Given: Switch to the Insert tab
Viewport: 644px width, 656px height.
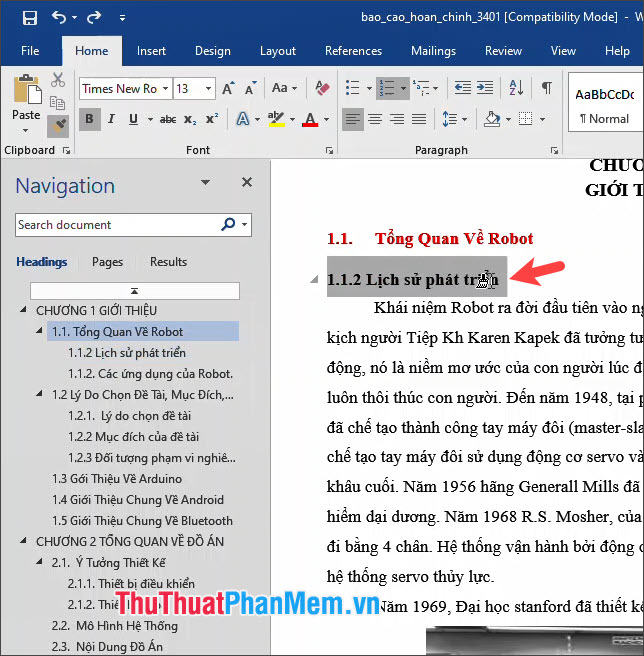Looking at the screenshot, I should (151, 51).
